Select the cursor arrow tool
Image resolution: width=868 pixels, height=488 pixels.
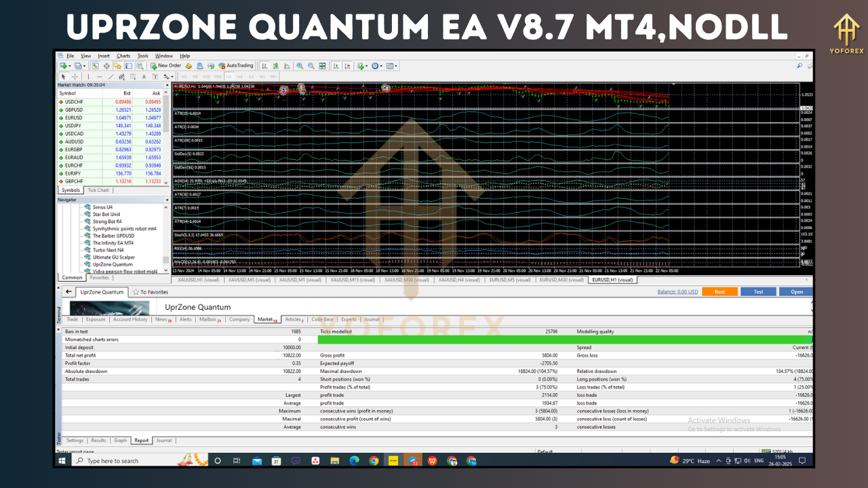pyautogui.click(x=62, y=77)
